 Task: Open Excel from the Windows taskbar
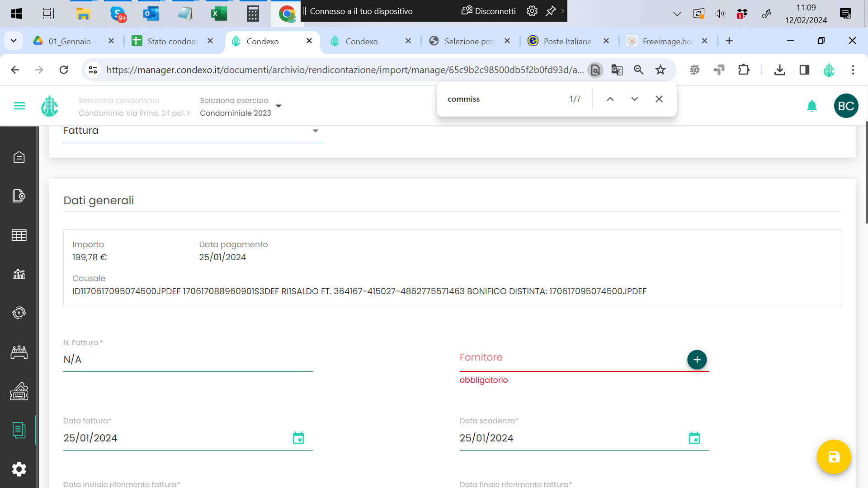(219, 14)
